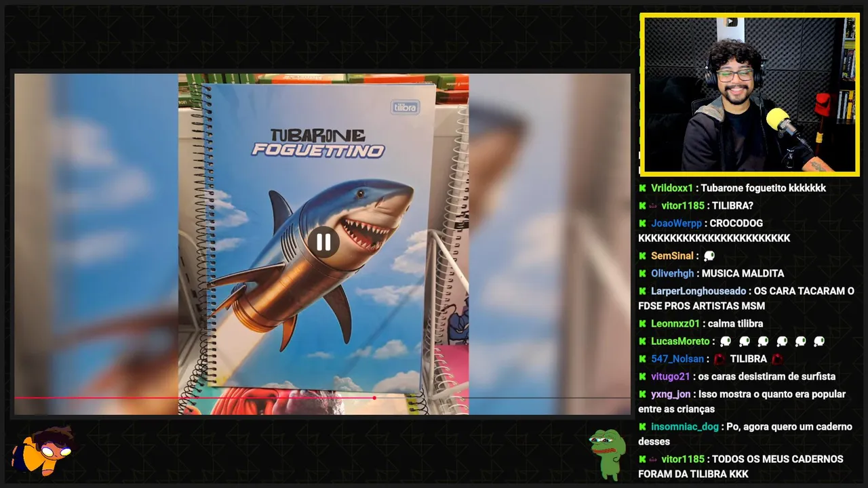Click the Kick badge beside insomniac_dog
This screenshot has width=868, height=488.
642,427
